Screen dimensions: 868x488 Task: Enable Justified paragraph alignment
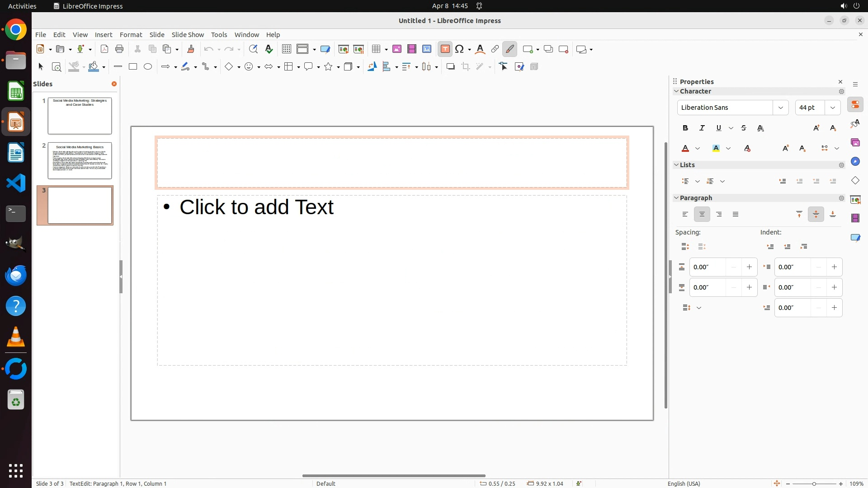click(x=736, y=215)
